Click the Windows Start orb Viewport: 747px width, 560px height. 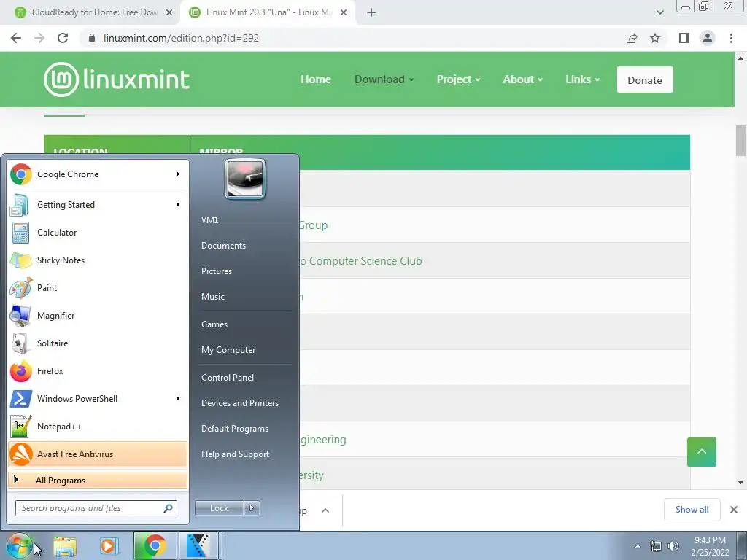19,546
